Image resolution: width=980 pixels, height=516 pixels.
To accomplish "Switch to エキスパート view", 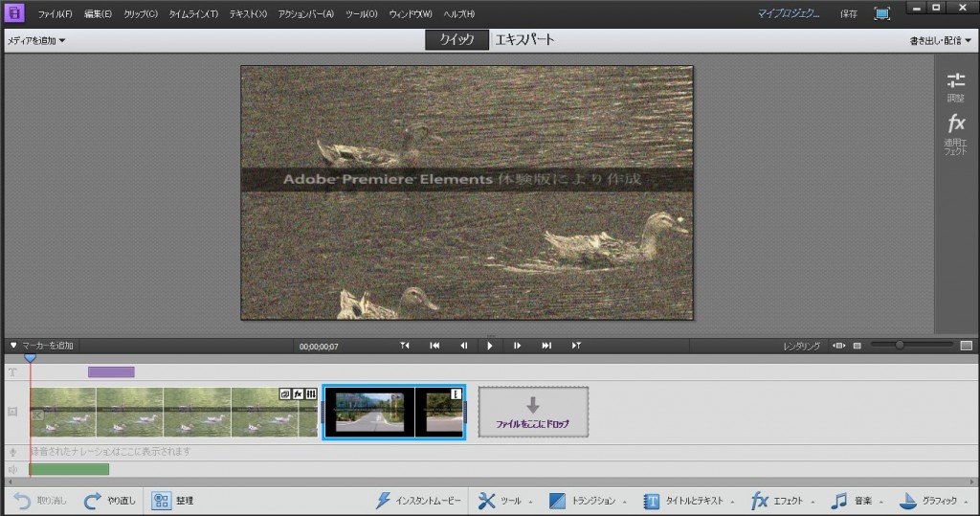I will [x=524, y=39].
